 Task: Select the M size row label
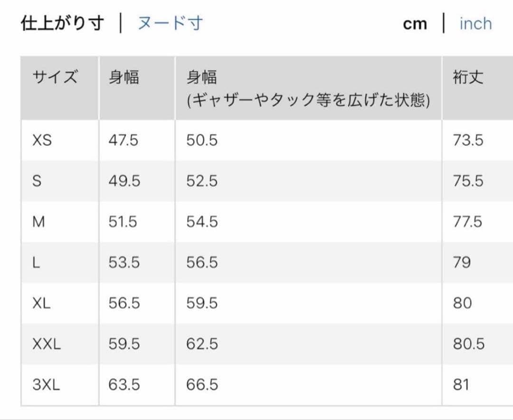point(38,222)
